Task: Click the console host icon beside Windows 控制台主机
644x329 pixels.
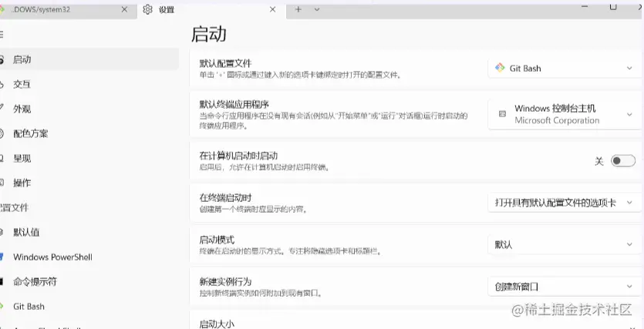Action: [502, 114]
